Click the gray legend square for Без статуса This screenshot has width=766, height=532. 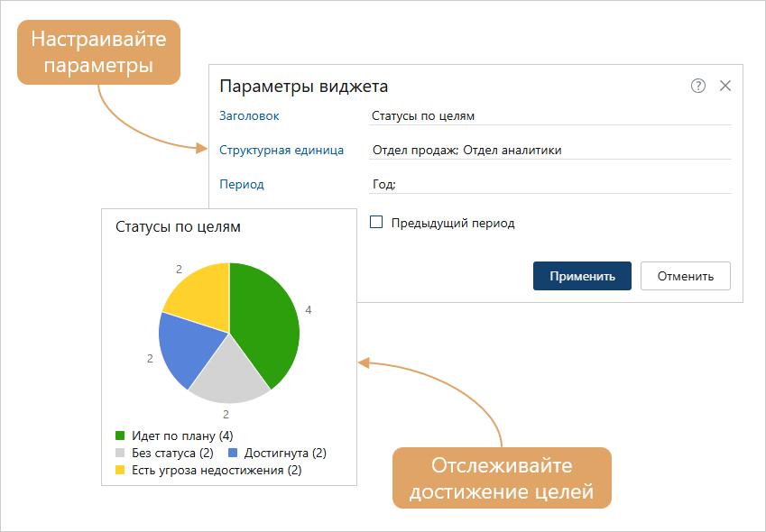click(x=118, y=454)
